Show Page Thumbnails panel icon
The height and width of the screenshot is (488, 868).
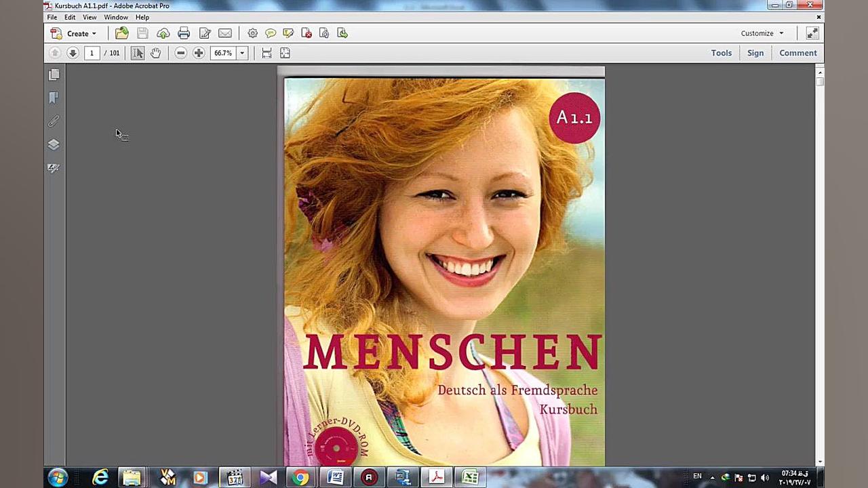point(54,75)
